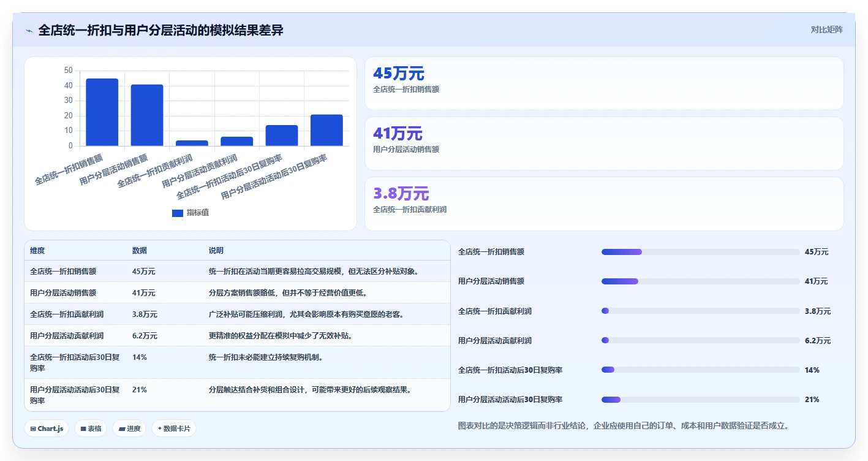
Task: Click the 用户分层活动贡献利润 progress bar
Action: pos(701,340)
